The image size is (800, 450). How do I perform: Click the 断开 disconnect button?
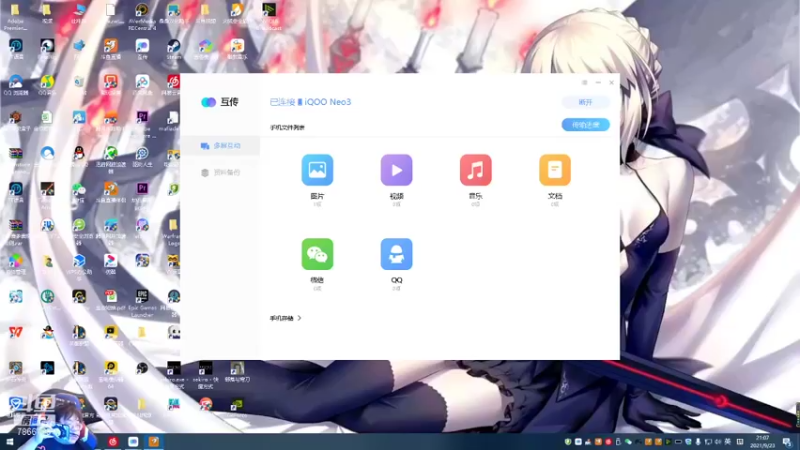point(585,102)
